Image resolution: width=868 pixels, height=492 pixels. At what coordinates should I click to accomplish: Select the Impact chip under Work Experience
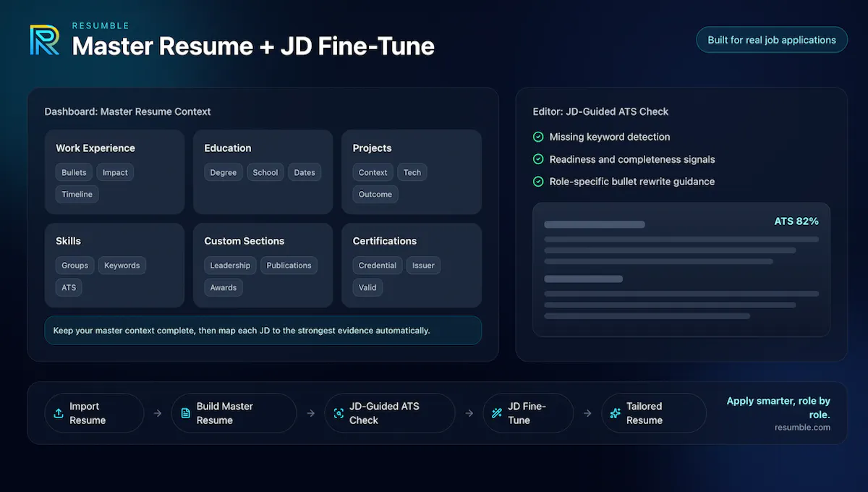point(115,172)
